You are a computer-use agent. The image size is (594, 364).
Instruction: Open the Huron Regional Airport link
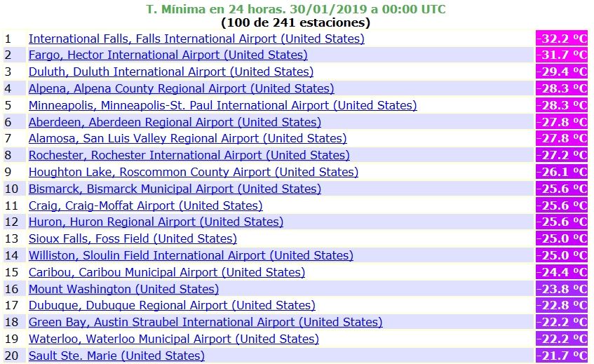pos(156,222)
